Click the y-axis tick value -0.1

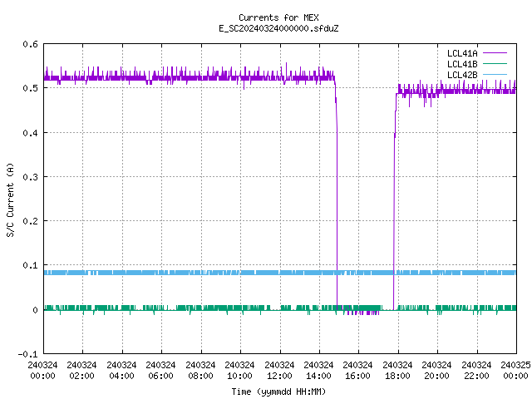(27, 354)
